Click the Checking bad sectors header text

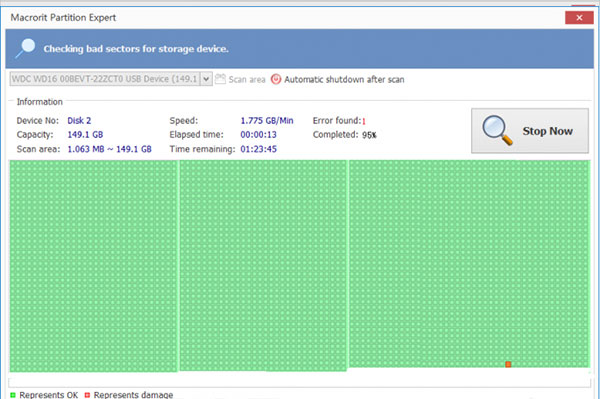(136, 49)
